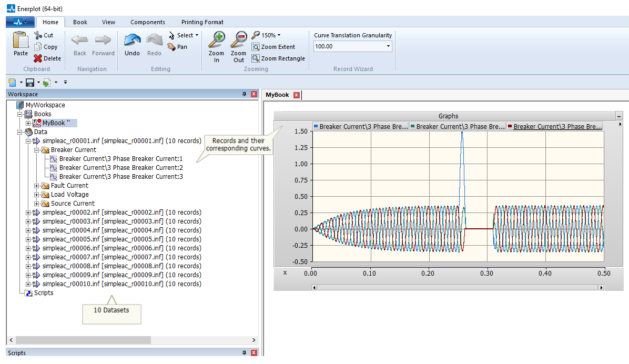Expand the Fault Current record node
Viewport: 629px width, 364px height.
(37, 186)
